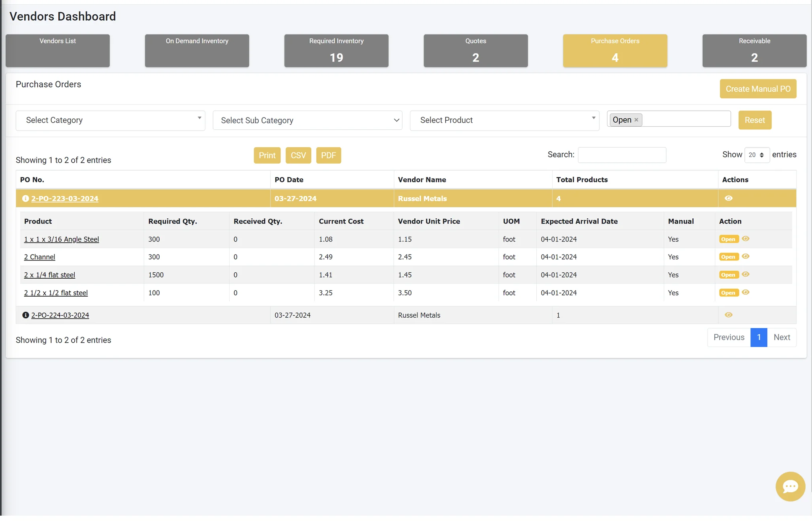Open the Select Category dropdown
This screenshot has width=812, height=528.
110,120
